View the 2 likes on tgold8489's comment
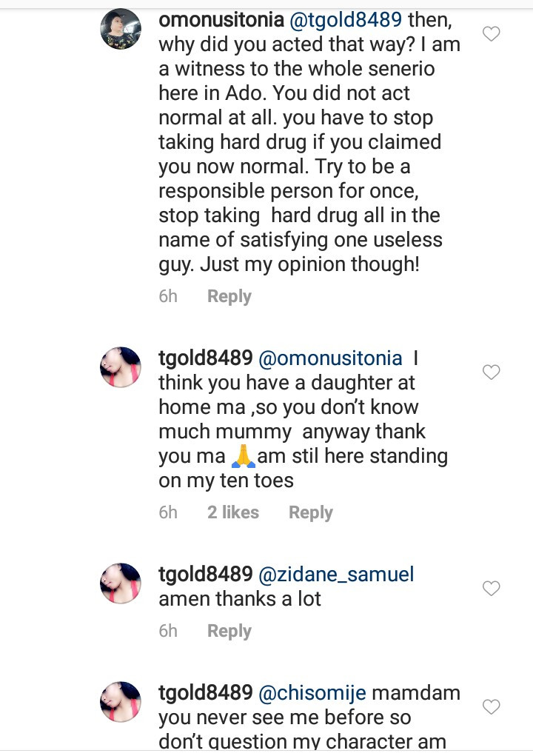This screenshot has width=533, height=756. [x=232, y=512]
